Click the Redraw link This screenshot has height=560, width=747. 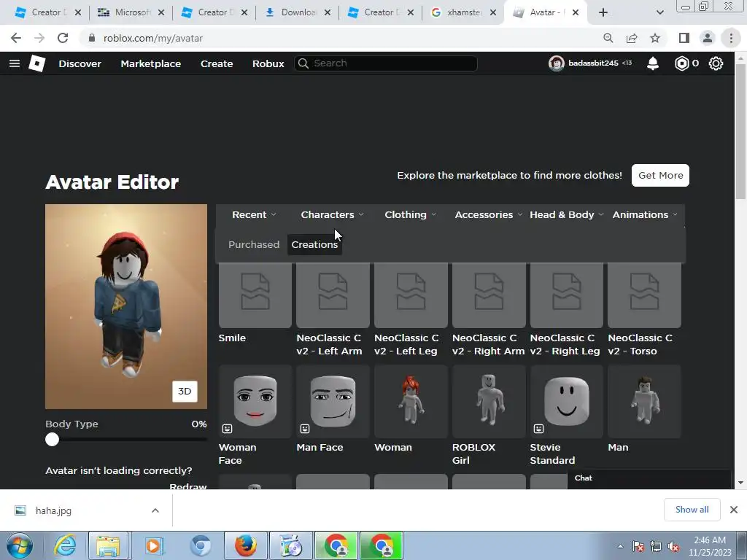click(x=188, y=486)
